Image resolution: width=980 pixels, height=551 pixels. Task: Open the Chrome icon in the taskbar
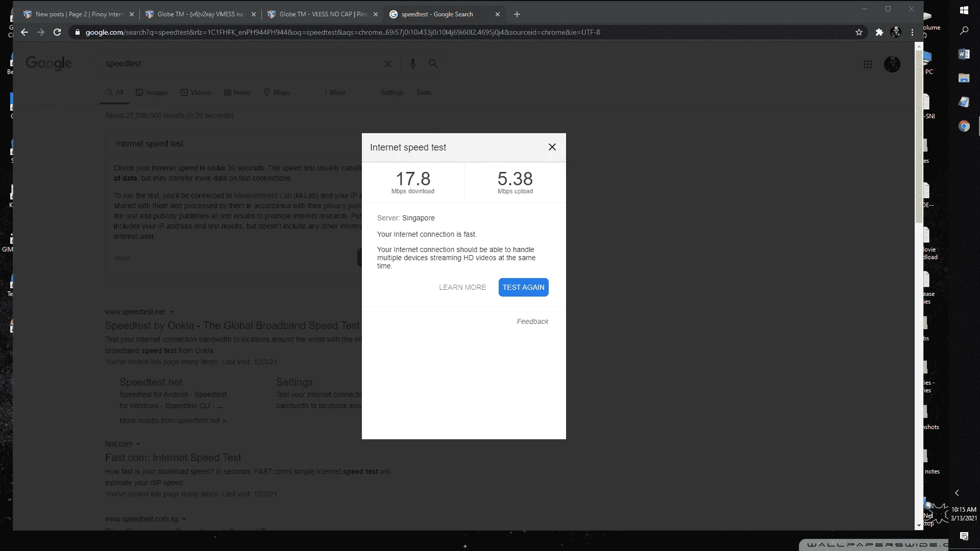point(964,126)
